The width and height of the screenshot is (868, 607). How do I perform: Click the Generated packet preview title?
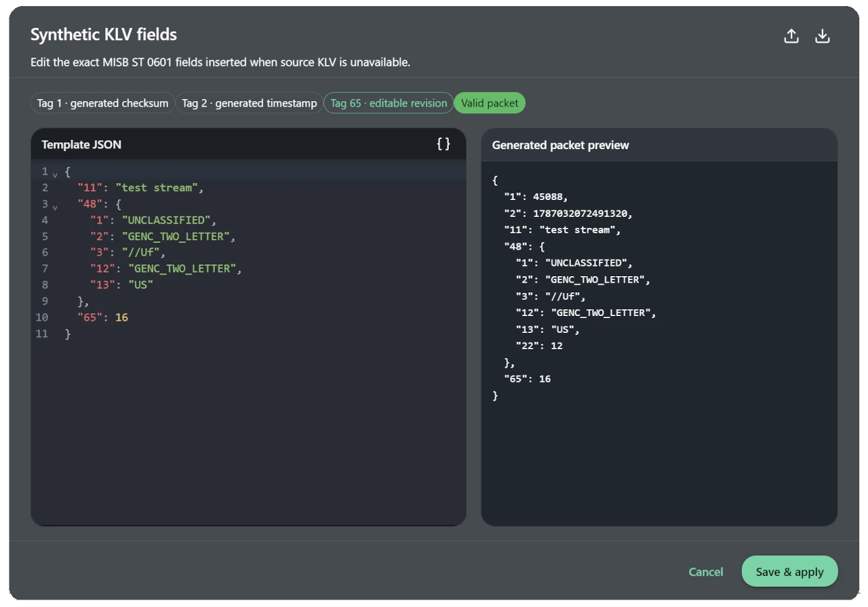(x=560, y=145)
